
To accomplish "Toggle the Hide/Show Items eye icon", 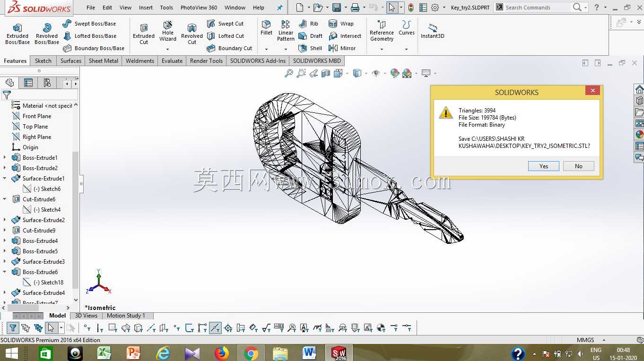I will pyautogui.click(x=376, y=73).
